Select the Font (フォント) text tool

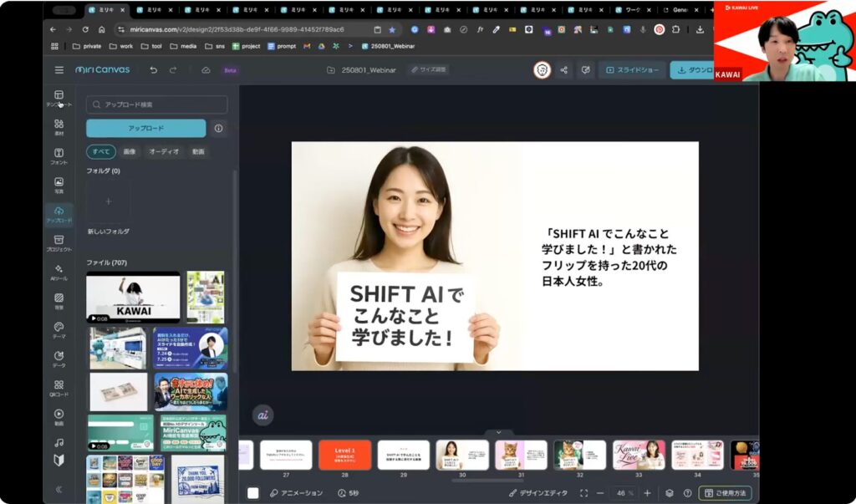[x=59, y=156]
